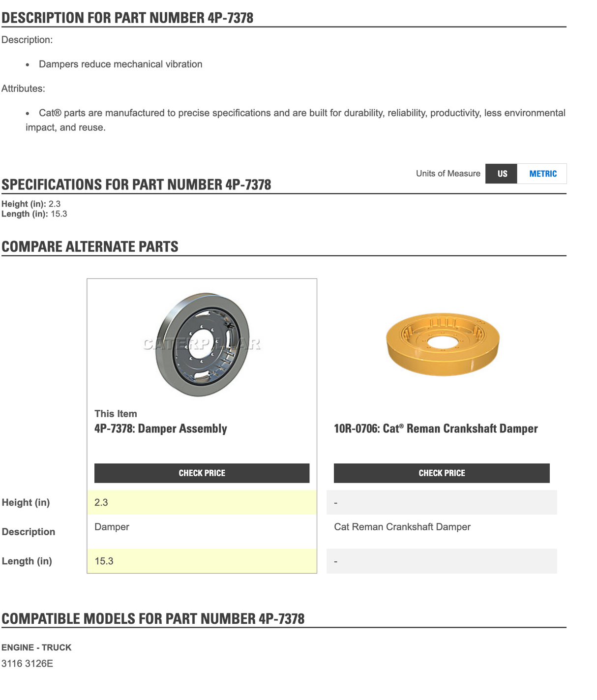597x700 pixels.
Task: Click the Units of Measure label
Action: pos(448,174)
